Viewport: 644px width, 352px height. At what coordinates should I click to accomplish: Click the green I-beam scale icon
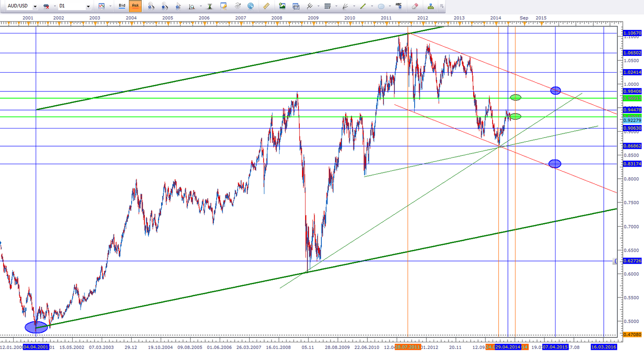(x=210, y=7)
